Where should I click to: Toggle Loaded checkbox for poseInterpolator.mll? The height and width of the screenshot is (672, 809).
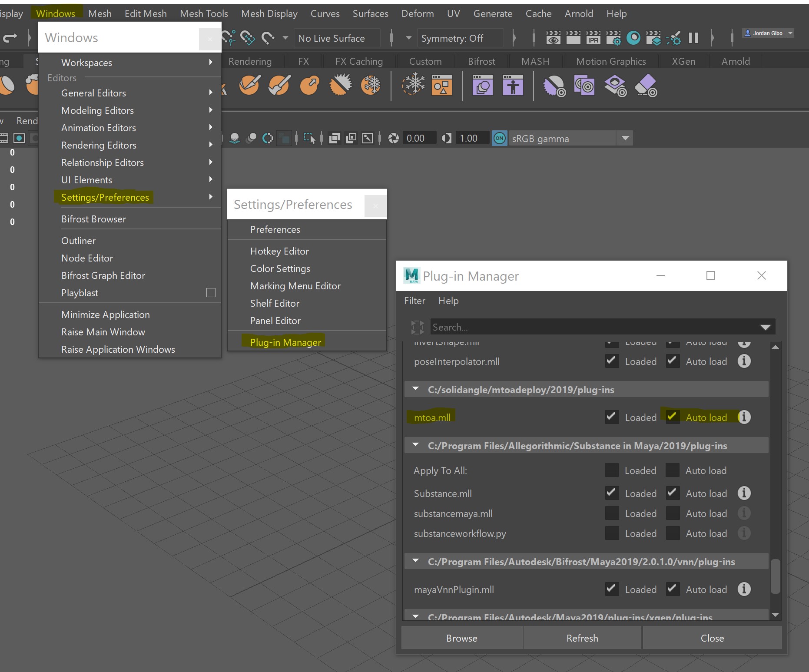612,361
